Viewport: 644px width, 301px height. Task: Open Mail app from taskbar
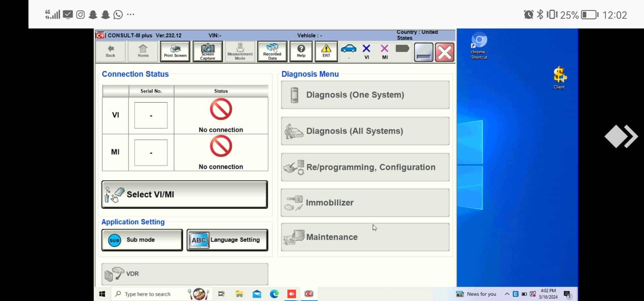tap(257, 294)
